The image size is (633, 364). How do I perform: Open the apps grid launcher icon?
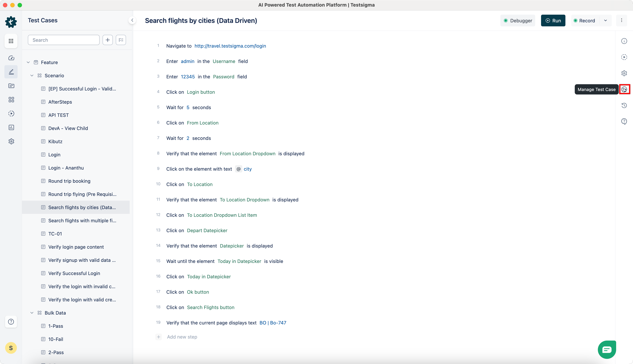11,41
